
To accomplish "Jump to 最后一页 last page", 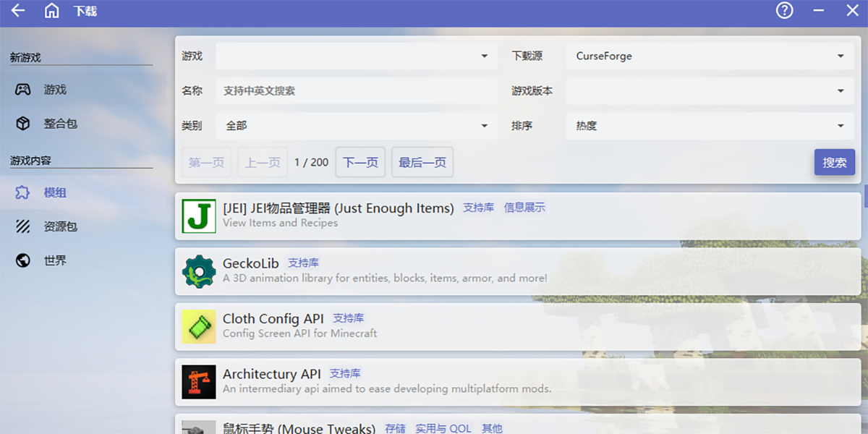I will [x=422, y=163].
